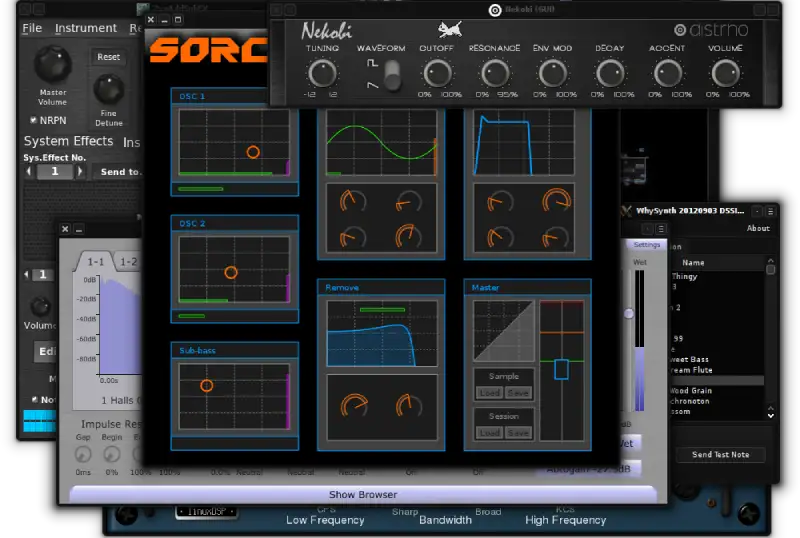
Task: Click Load under Sample in Sorcer
Action: [x=489, y=393]
